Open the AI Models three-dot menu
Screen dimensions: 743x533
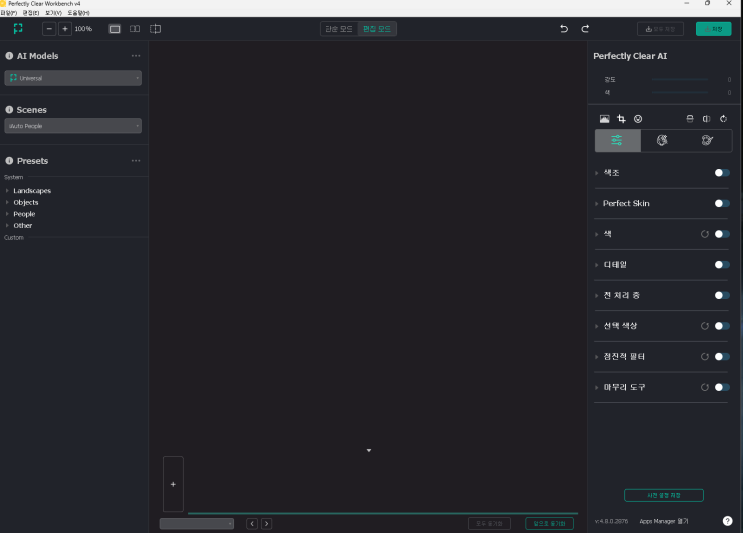[136, 56]
